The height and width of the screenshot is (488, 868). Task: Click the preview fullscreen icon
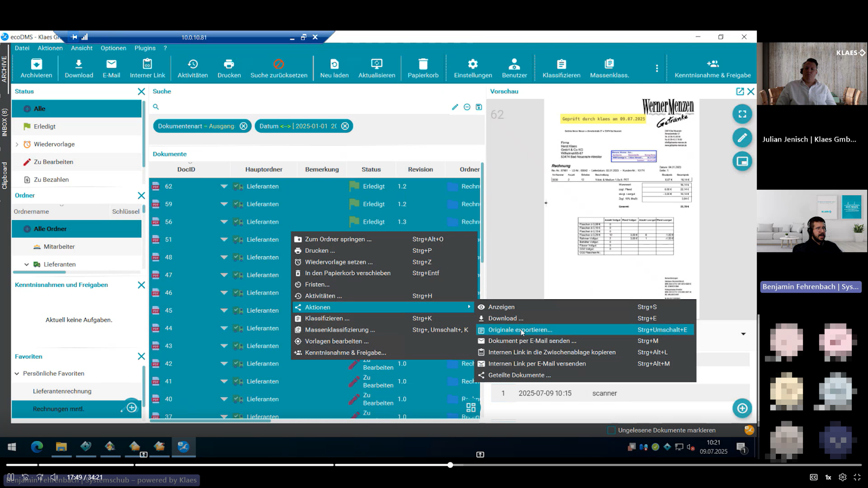[742, 114]
